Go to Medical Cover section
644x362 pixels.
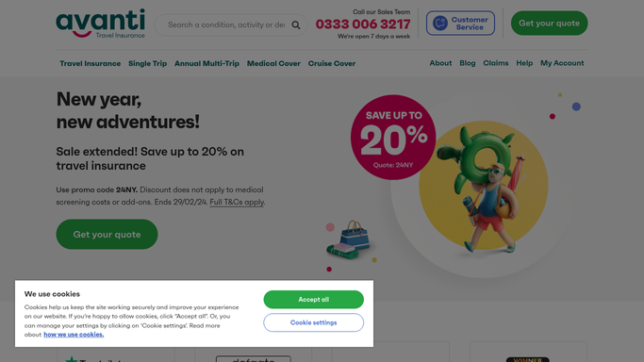coord(273,63)
